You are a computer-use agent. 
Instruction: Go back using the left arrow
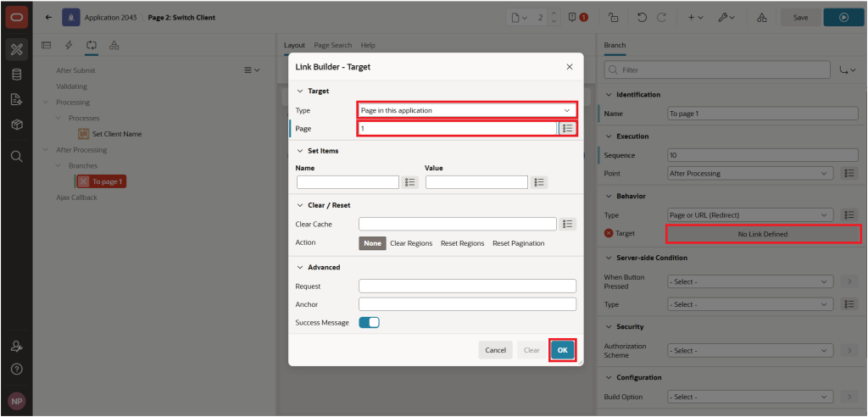point(48,17)
